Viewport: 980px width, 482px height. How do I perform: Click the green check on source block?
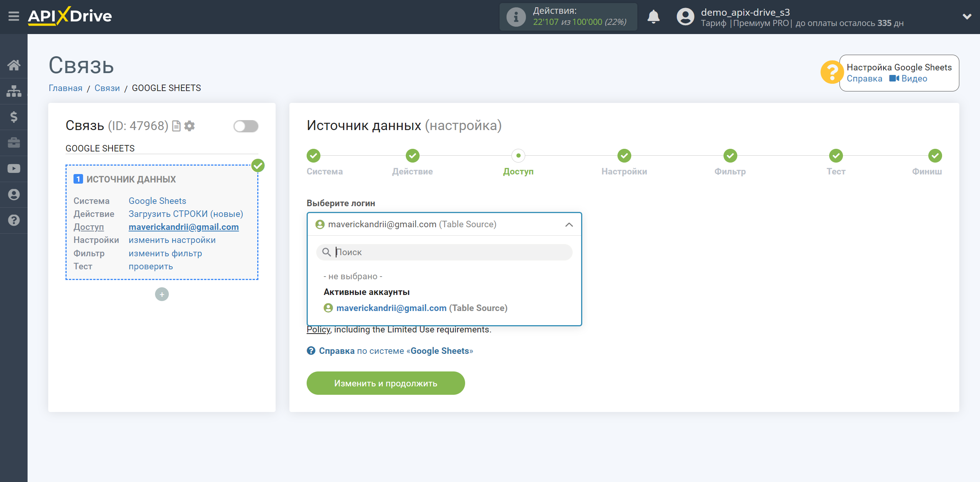[258, 166]
